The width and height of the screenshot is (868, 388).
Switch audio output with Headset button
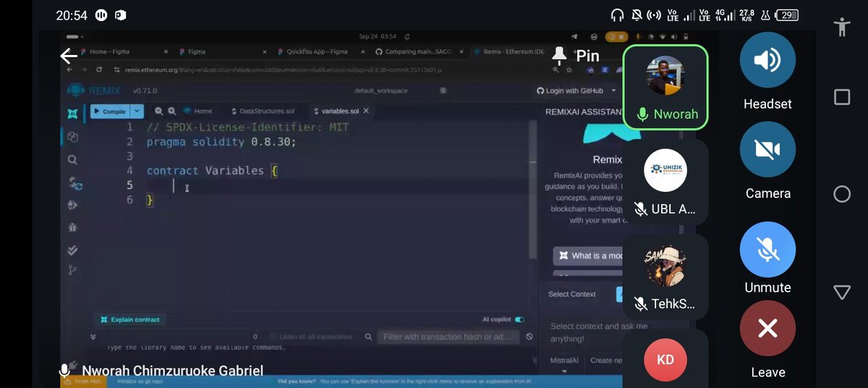(x=767, y=60)
